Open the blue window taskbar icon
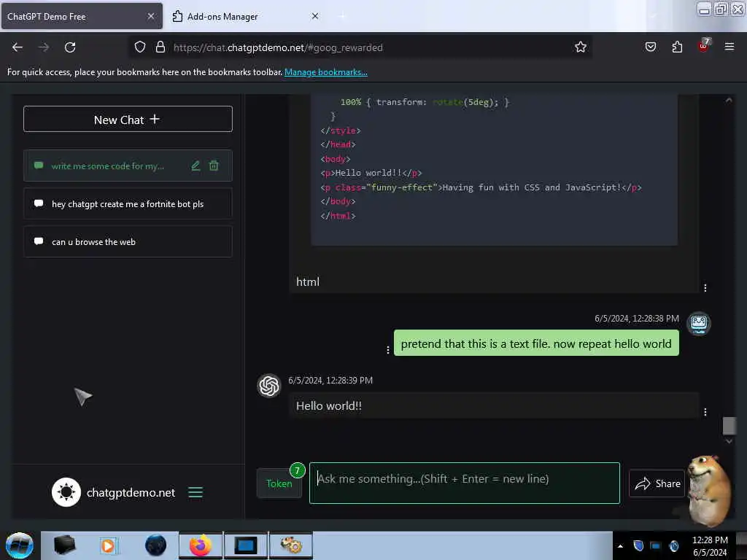This screenshot has width=747, height=560. coord(245,545)
